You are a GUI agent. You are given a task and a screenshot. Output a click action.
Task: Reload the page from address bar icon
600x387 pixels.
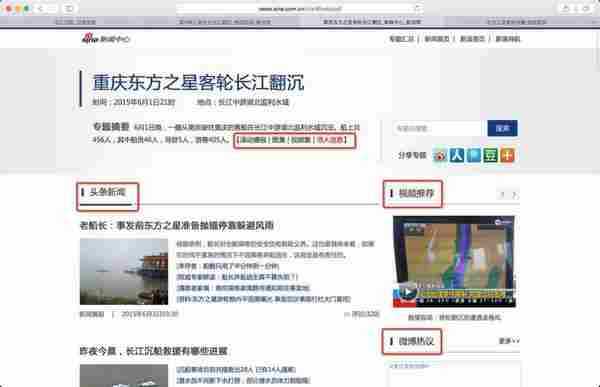click(417, 8)
